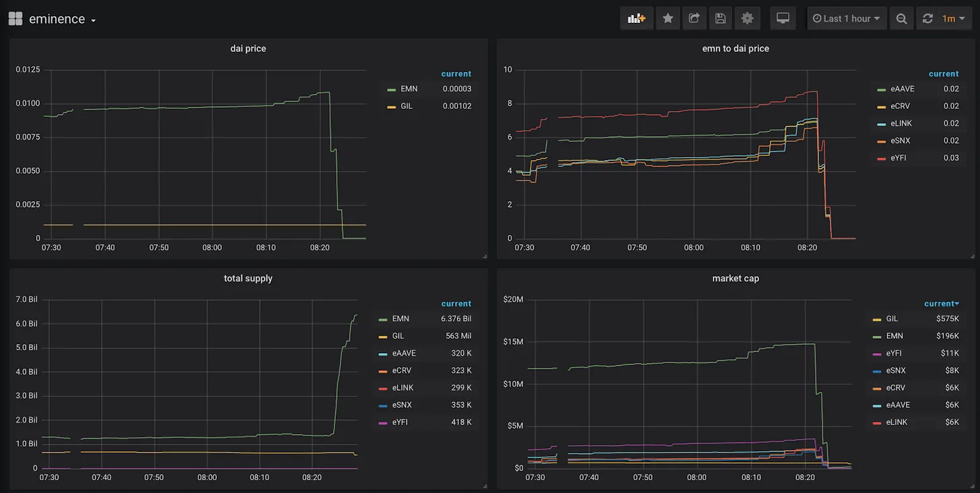Open the market cap panel title menu
This screenshot has height=493, width=980.
coord(735,278)
